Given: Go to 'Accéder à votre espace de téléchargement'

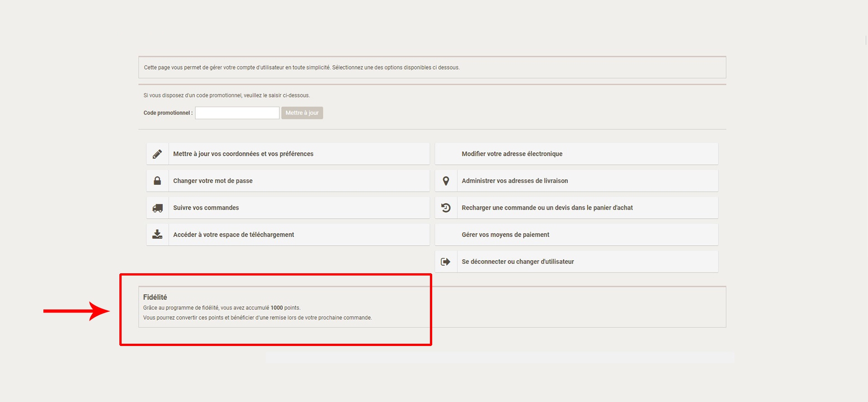Looking at the screenshot, I should pyautogui.click(x=233, y=235).
